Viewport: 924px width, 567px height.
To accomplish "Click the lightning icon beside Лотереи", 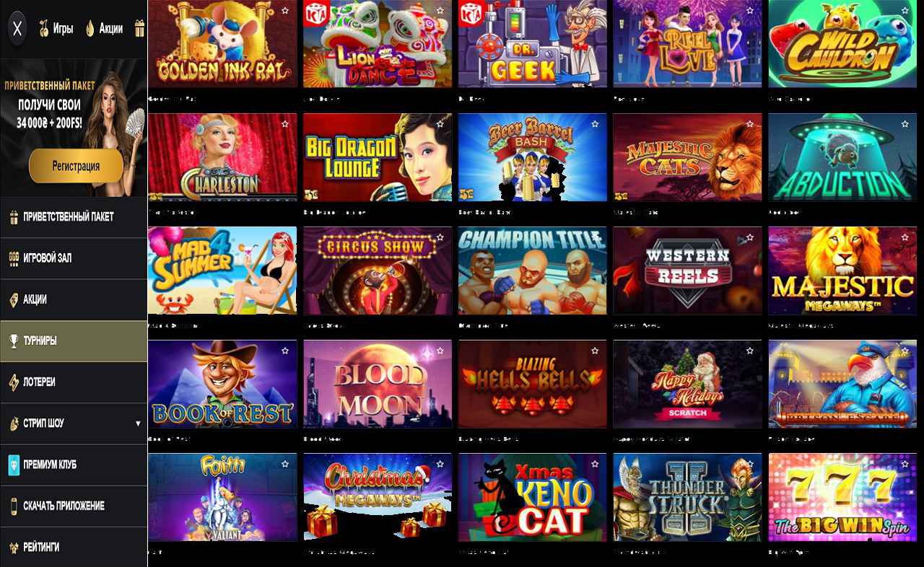I will pyautogui.click(x=13, y=382).
